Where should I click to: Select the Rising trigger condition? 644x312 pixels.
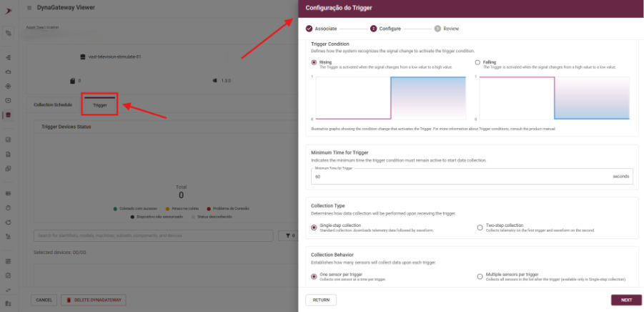pos(314,62)
